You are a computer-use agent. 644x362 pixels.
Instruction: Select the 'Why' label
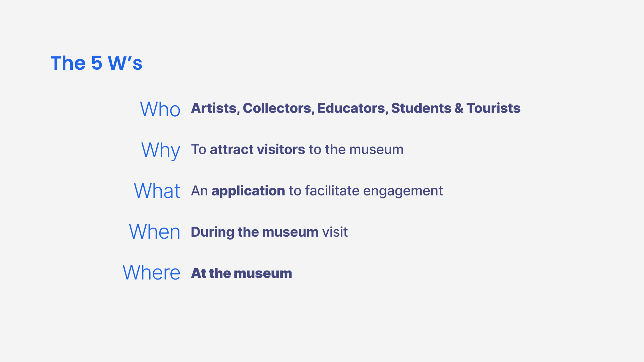coord(161,150)
